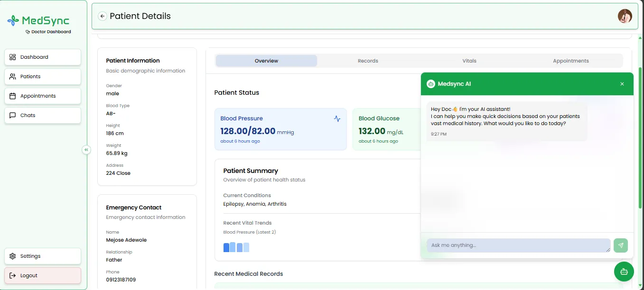Open the Dashboard from the sidebar
This screenshot has height=290, width=644.
tap(42, 57)
